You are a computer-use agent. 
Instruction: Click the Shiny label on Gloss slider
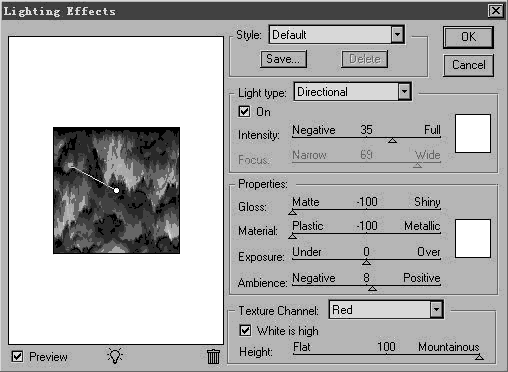click(x=427, y=202)
